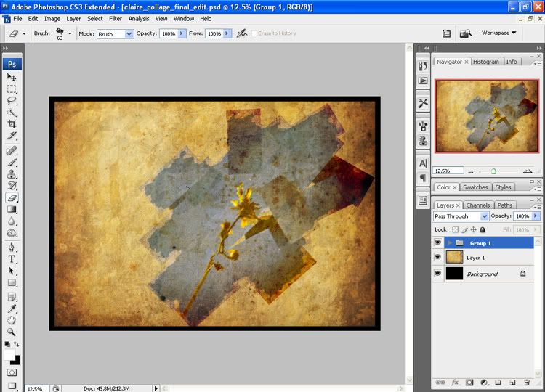Viewport: 545px width, 392px height.
Task: Toggle lock position
Action: (473, 229)
